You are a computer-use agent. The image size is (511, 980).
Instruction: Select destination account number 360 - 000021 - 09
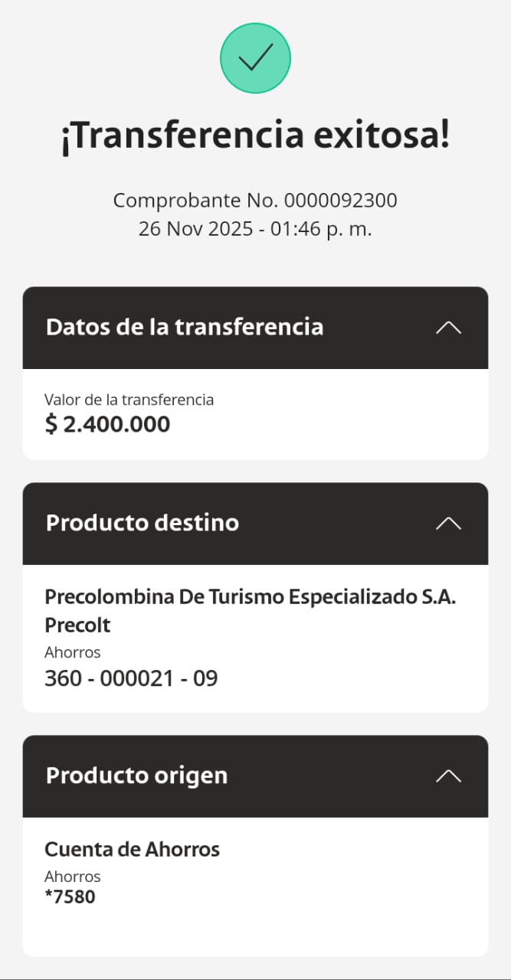point(131,678)
